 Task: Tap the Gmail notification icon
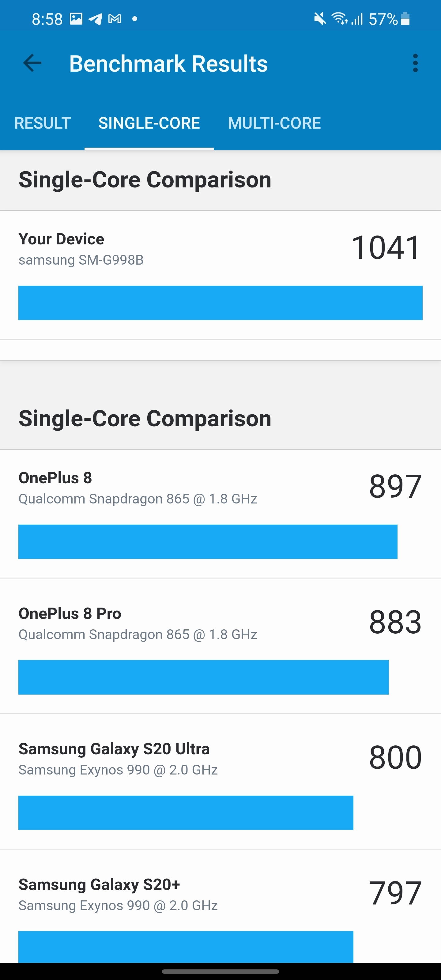click(x=115, y=19)
